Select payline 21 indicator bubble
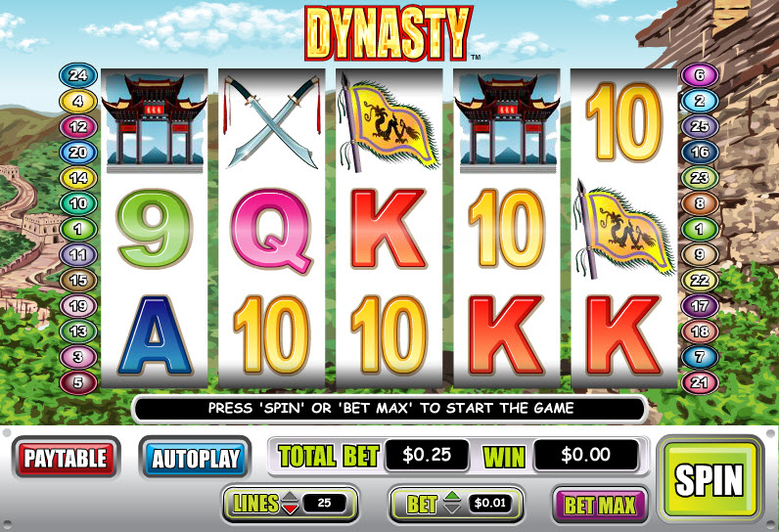The image size is (779, 532). 700,382
